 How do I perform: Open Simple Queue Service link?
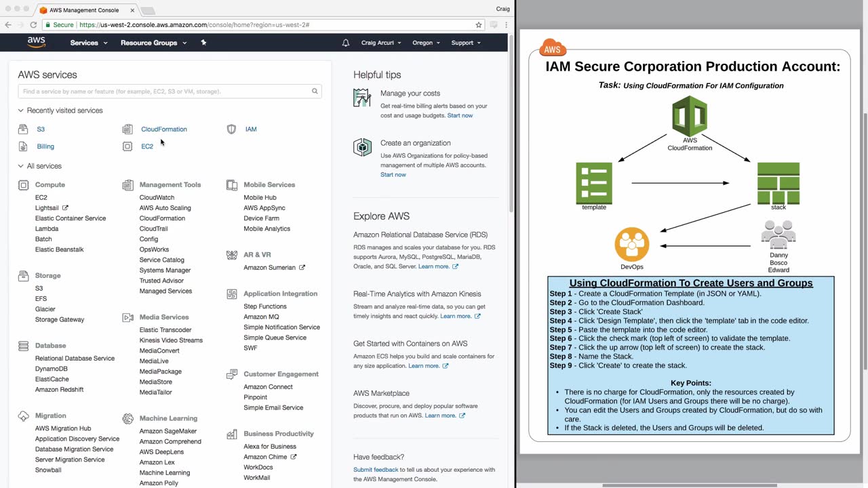[275, 338]
